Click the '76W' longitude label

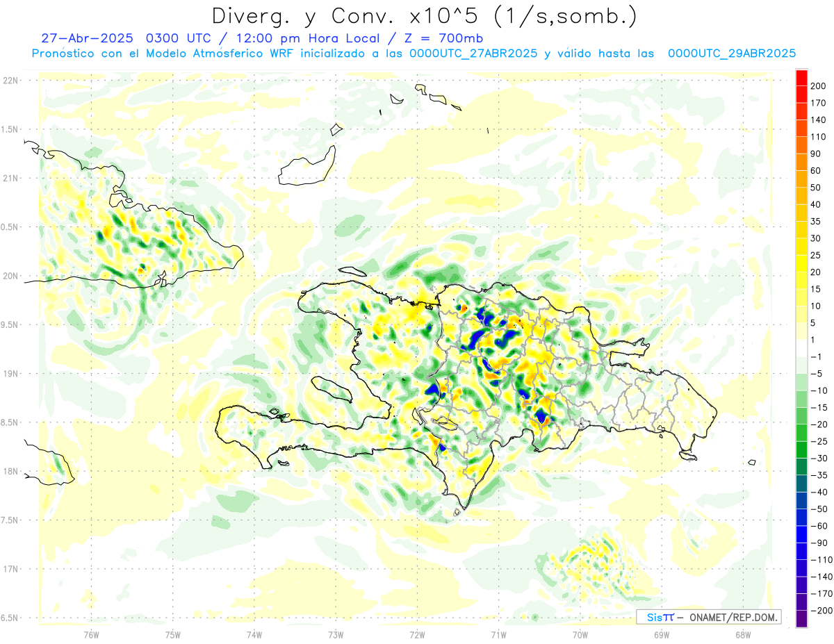92,634
